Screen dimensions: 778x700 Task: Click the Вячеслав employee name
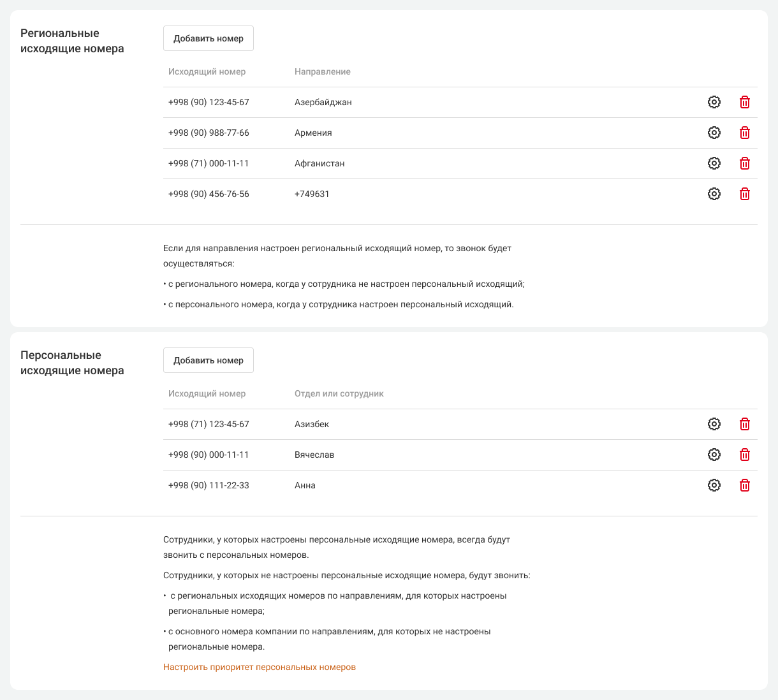click(x=314, y=455)
